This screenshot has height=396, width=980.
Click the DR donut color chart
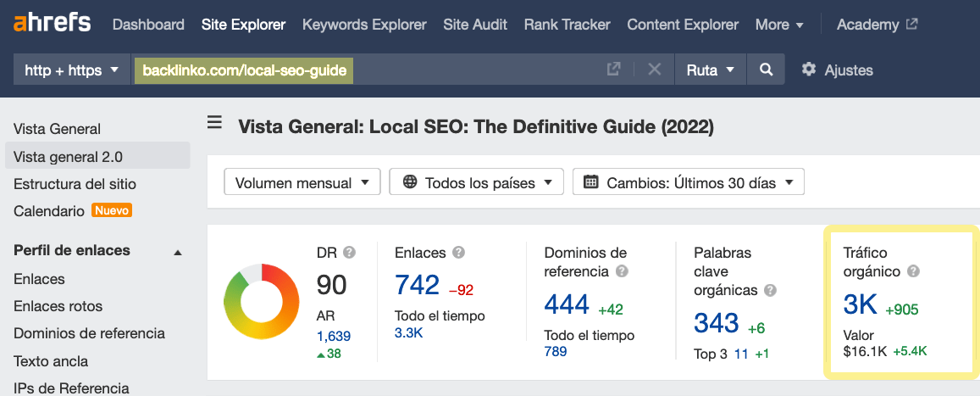point(261,302)
